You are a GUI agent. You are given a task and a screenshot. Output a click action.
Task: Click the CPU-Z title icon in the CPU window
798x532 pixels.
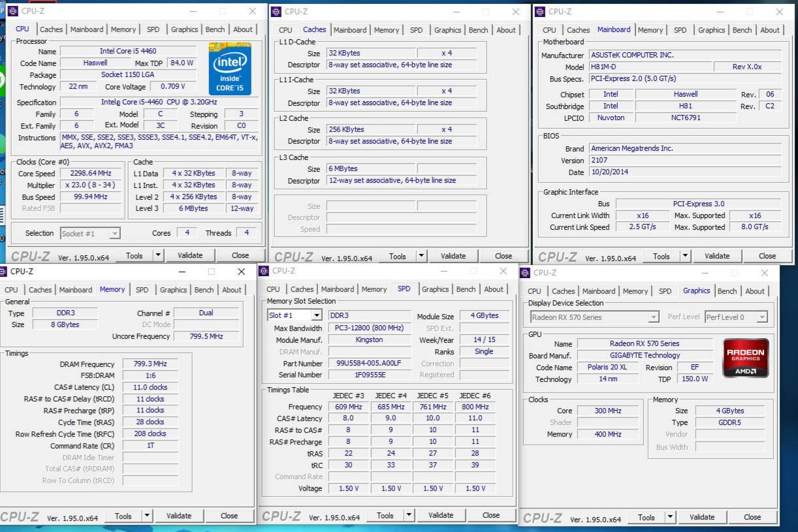point(13,11)
